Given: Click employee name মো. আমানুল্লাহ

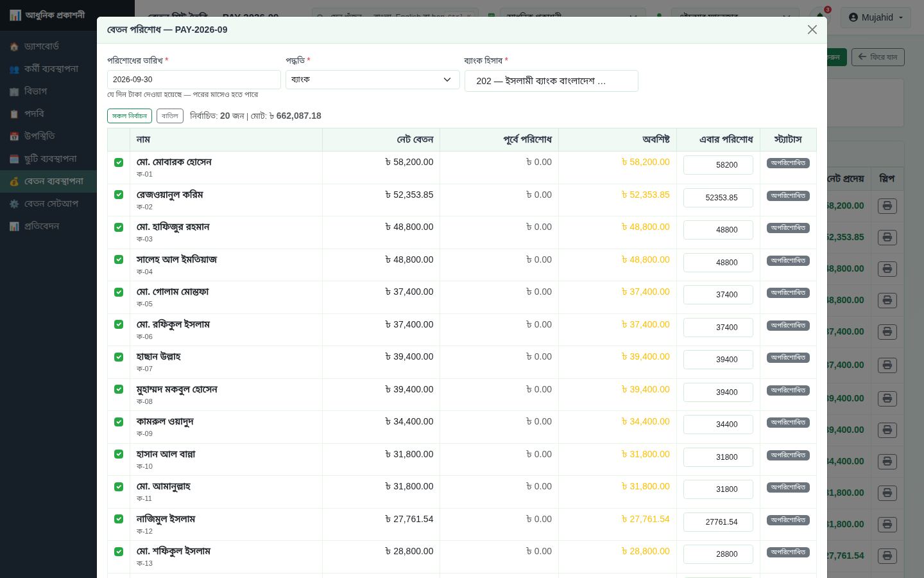Looking at the screenshot, I should (x=164, y=486).
